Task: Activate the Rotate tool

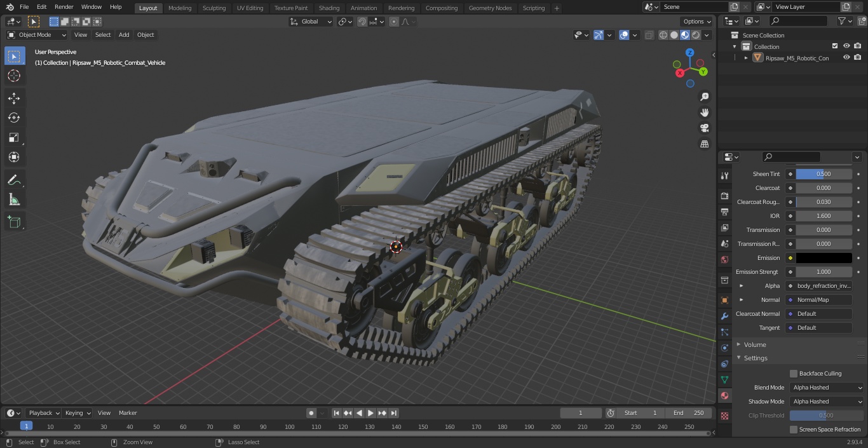Action: (14, 118)
